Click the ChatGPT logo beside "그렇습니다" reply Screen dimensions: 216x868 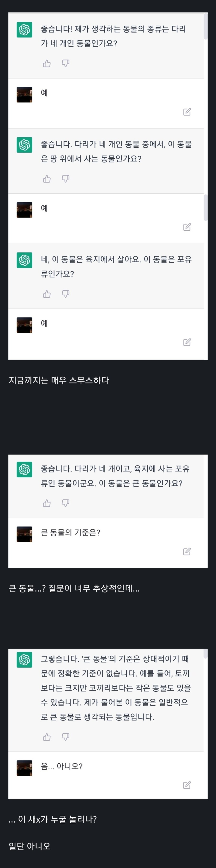(x=24, y=659)
